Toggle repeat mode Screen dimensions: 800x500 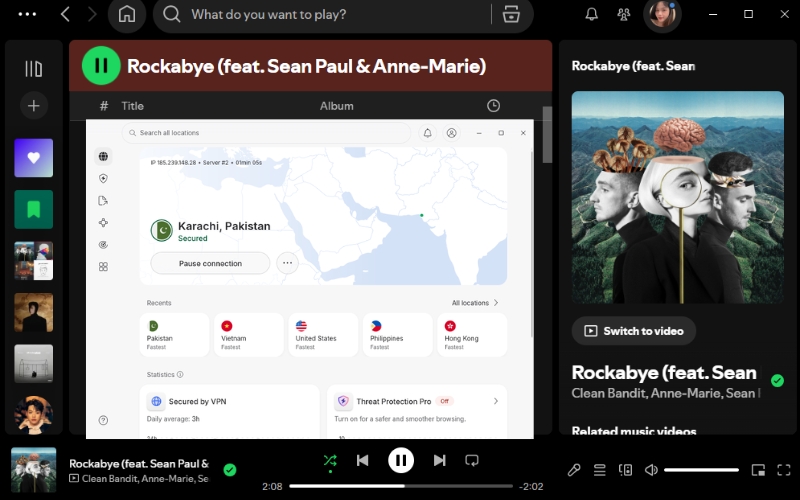click(x=472, y=461)
